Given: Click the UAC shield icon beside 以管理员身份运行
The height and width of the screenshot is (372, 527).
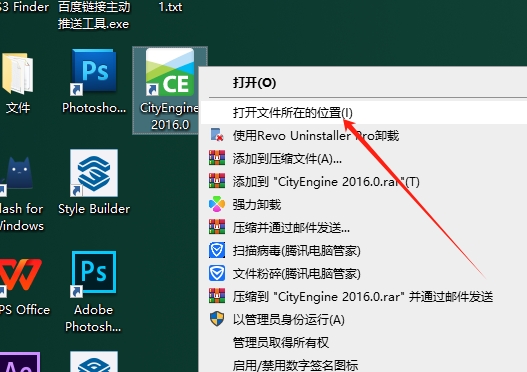Looking at the screenshot, I should click(x=217, y=319).
